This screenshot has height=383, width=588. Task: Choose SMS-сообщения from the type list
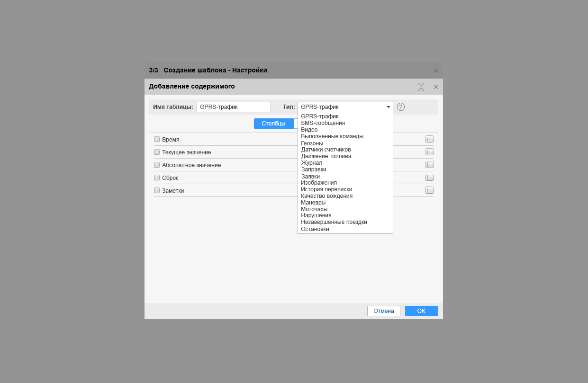[323, 123]
